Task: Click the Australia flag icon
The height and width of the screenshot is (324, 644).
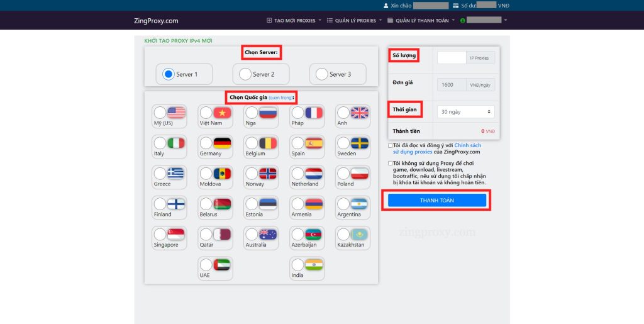Action: (268, 234)
